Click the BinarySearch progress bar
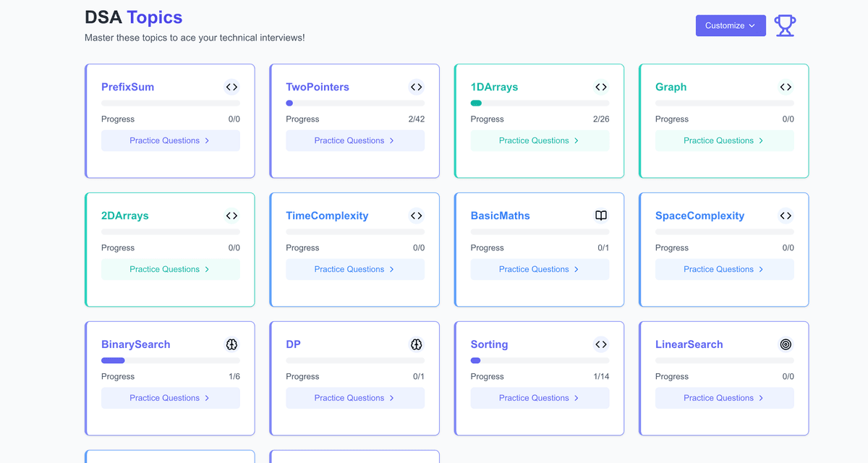Image resolution: width=868 pixels, height=463 pixels. (171, 360)
